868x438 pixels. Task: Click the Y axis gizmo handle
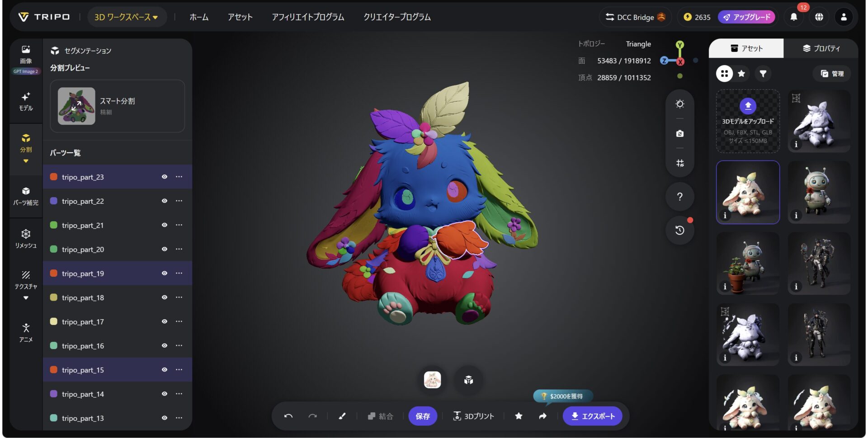pyautogui.click(x=679, y=45)
